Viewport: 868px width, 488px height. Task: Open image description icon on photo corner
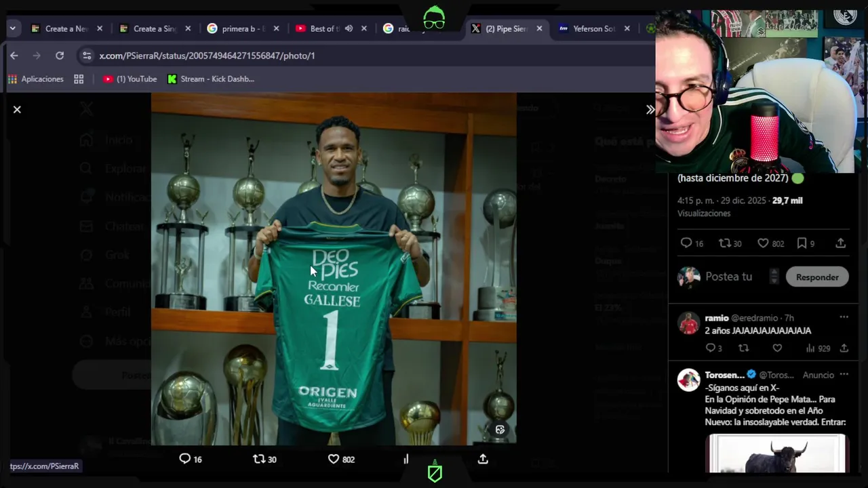click(x=500, y=430)
